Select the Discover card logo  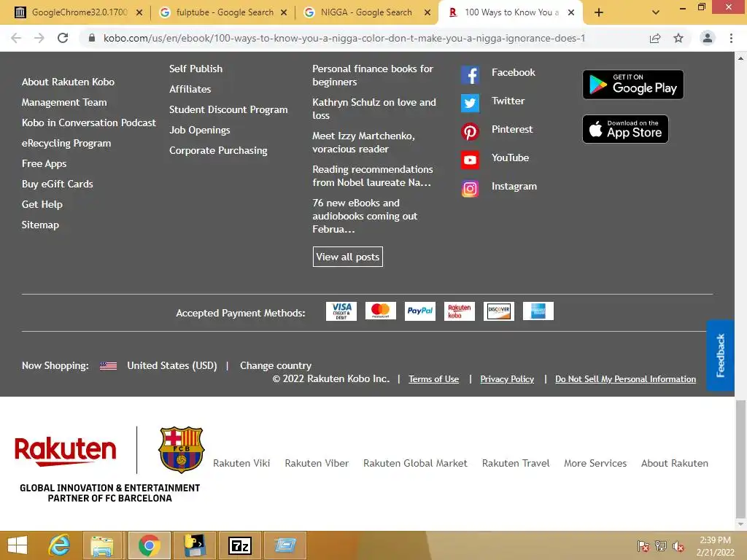[499, 311]
